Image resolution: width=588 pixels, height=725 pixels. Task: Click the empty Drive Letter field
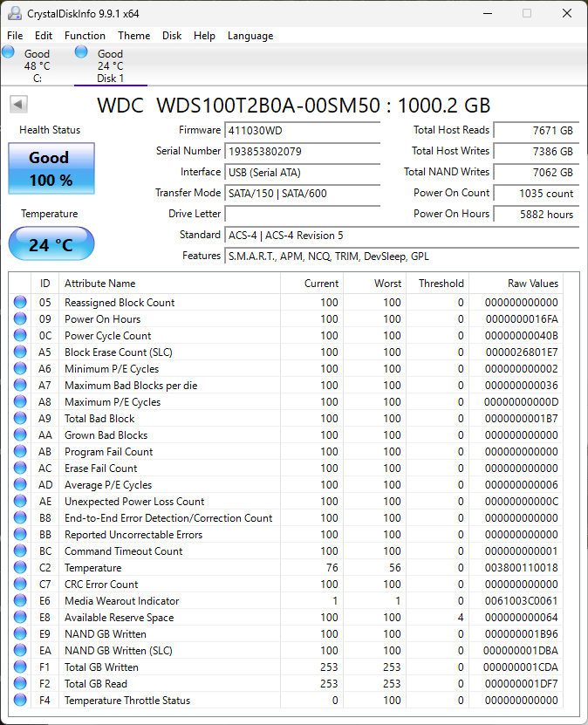(303, 214)
